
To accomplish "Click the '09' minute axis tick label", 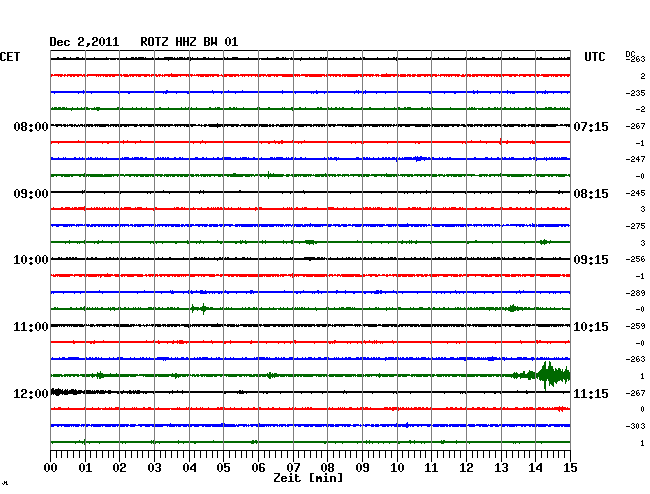I will (x=362, y=467).
